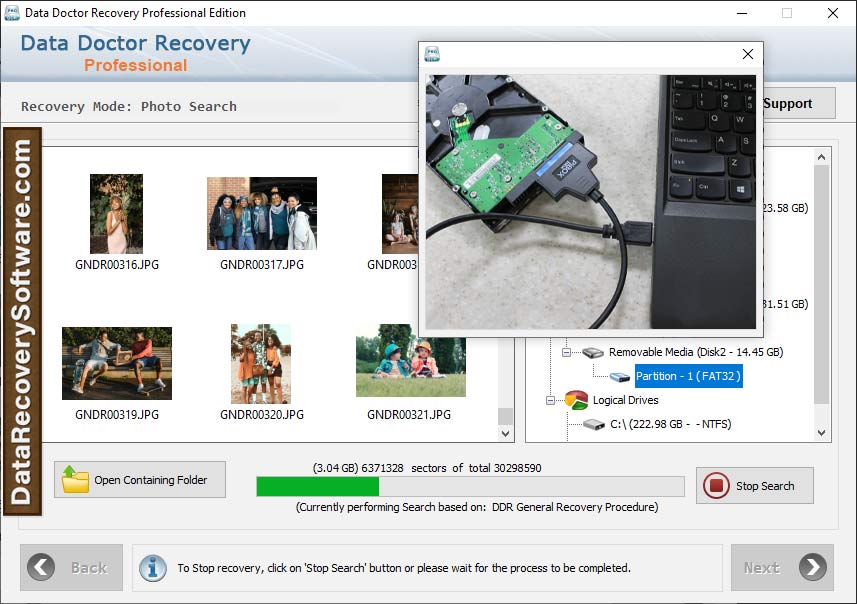Open the GNDR00317.JPG group photo
857x604 pixels.
261,214
